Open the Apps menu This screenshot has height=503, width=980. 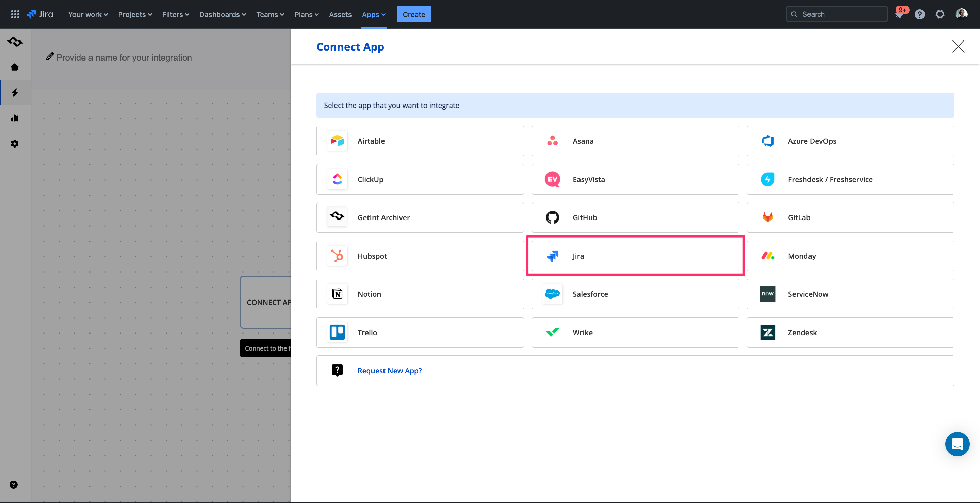[373, 14]
